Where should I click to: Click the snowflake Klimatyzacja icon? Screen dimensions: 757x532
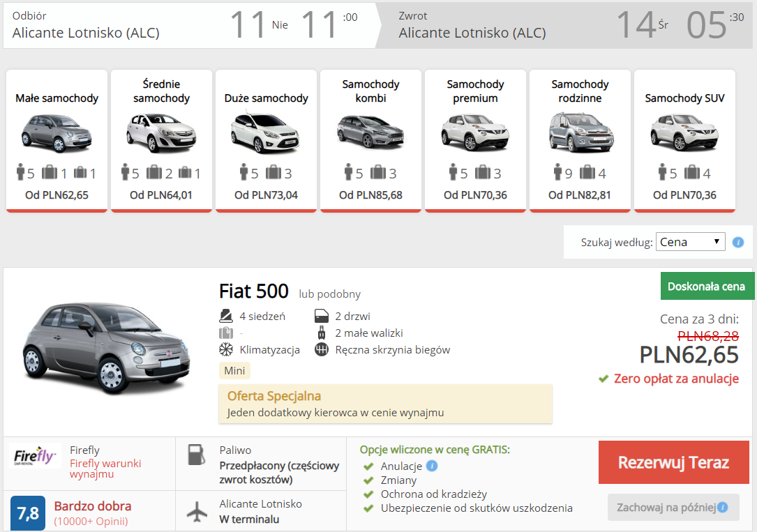coord(227,349)
